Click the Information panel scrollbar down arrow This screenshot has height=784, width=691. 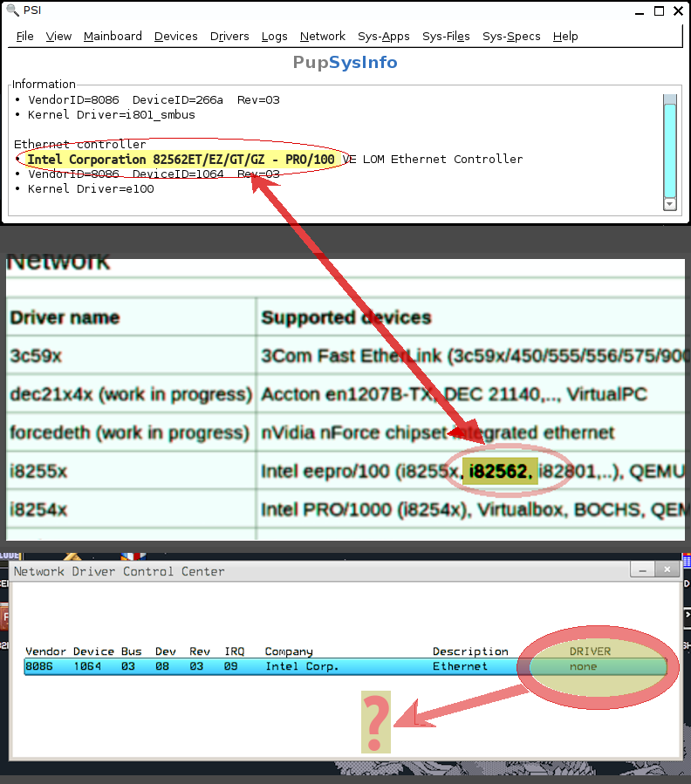click(x=670, y=204)
